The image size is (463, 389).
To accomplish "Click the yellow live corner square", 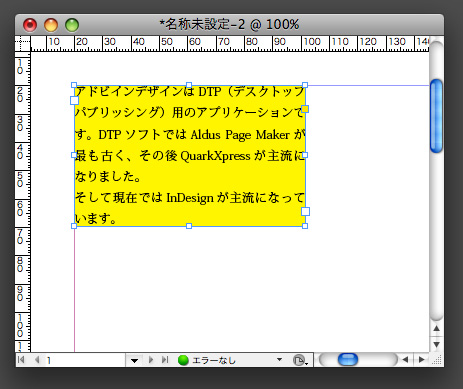I will coord(305,109).
